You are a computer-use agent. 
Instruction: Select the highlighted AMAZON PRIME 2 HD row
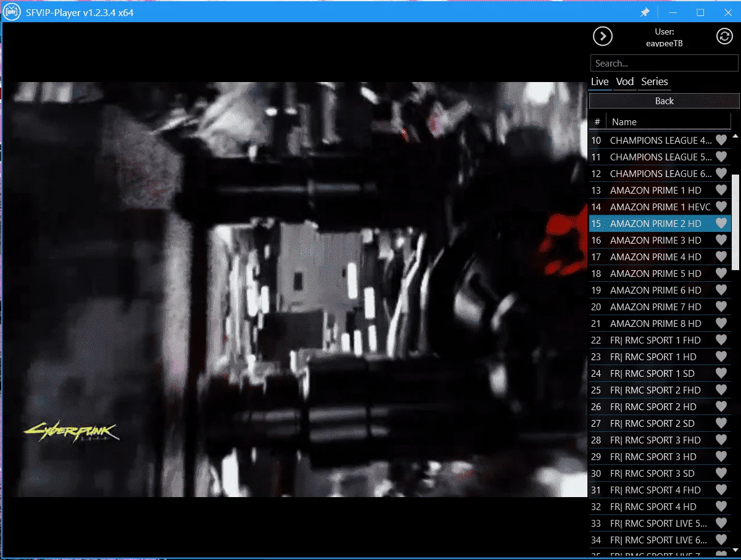point(660,223)
